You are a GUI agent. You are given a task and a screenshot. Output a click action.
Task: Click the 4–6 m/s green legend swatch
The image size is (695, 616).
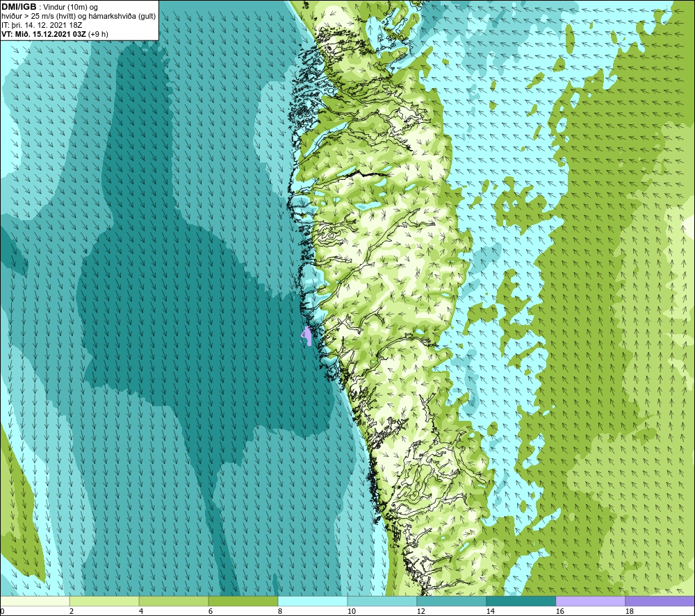tap(174, 601)
